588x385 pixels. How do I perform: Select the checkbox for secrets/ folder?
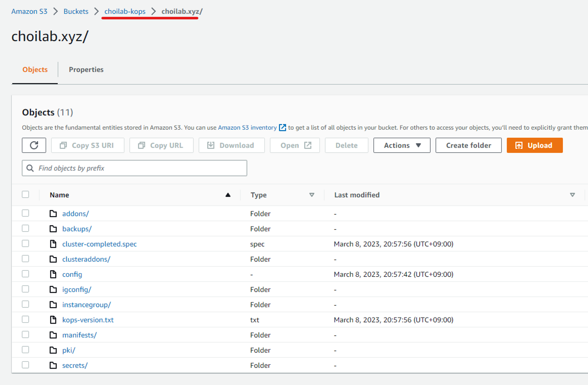(x=26, y=365)
